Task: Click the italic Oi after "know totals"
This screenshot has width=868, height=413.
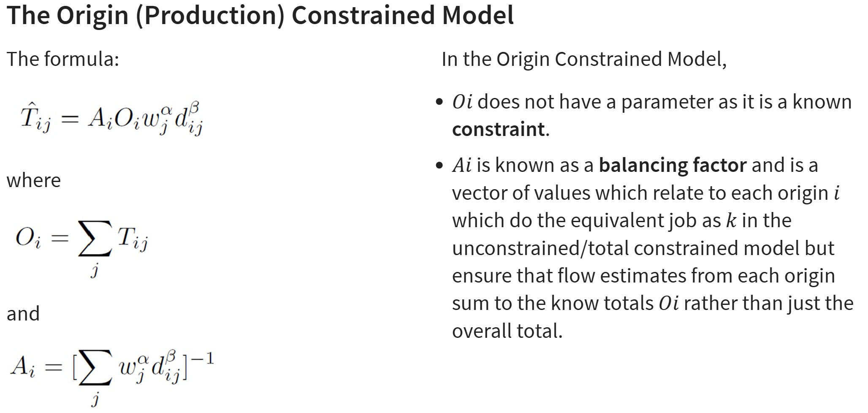Action: click(669, 304)
